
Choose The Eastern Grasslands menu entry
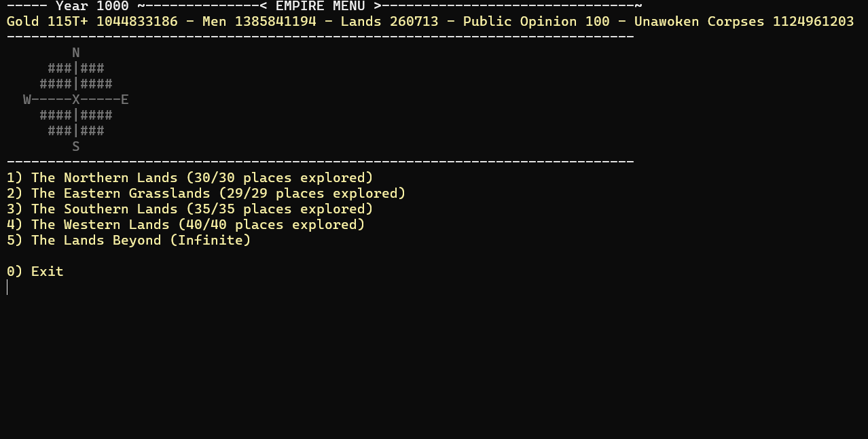[x=206, y=194]
